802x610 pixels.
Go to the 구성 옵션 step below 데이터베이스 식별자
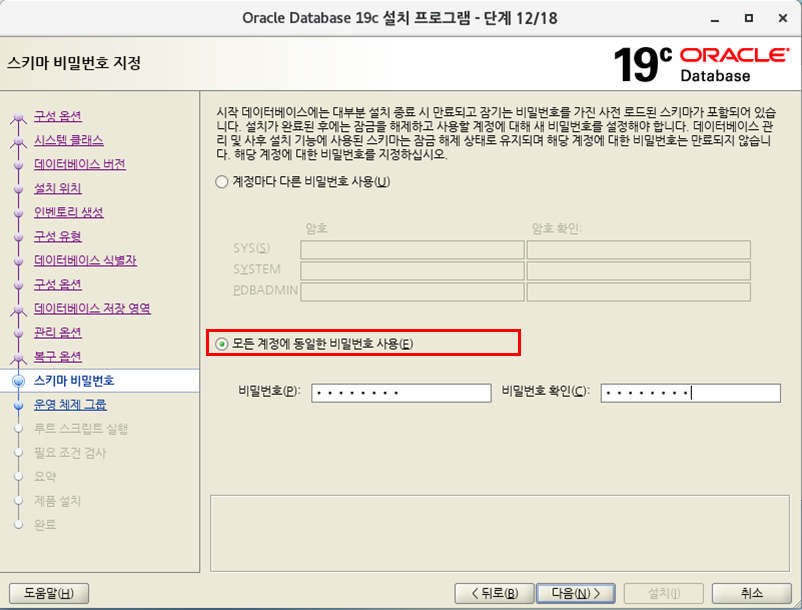(x=58, y=284)
